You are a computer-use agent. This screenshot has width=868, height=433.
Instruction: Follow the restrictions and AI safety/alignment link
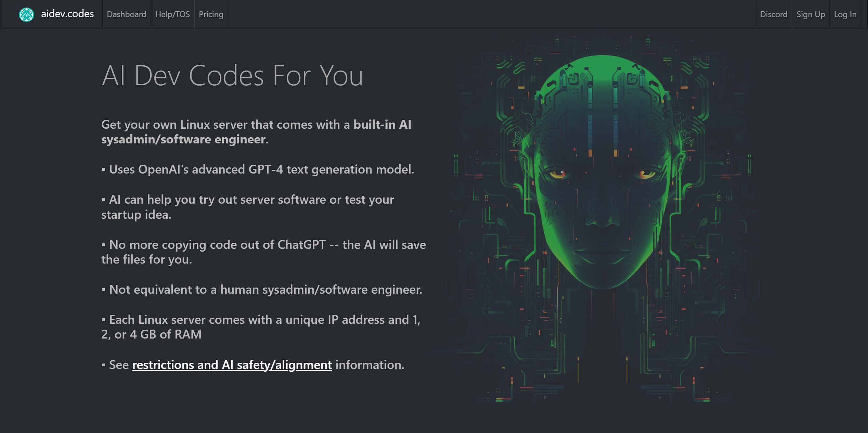(232, 365)
